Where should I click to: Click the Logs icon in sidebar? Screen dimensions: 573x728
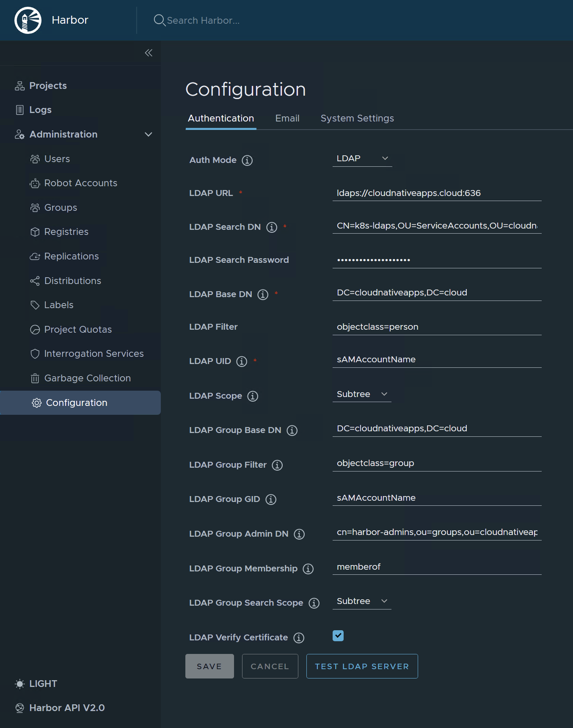click(x=19, y=110)
